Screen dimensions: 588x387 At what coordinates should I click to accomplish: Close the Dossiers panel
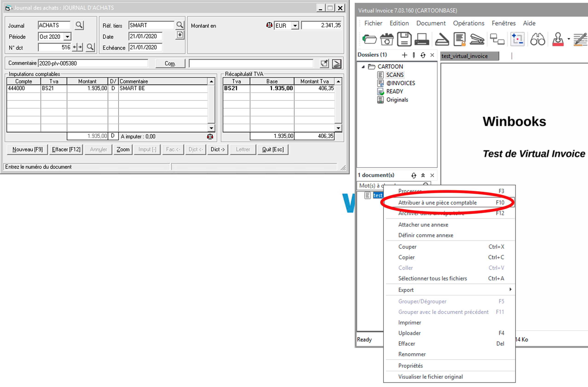(432, 55)
